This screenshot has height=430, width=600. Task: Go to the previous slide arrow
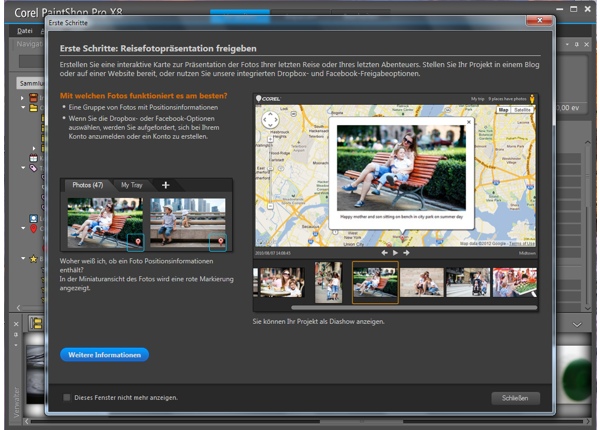[385, 252]
